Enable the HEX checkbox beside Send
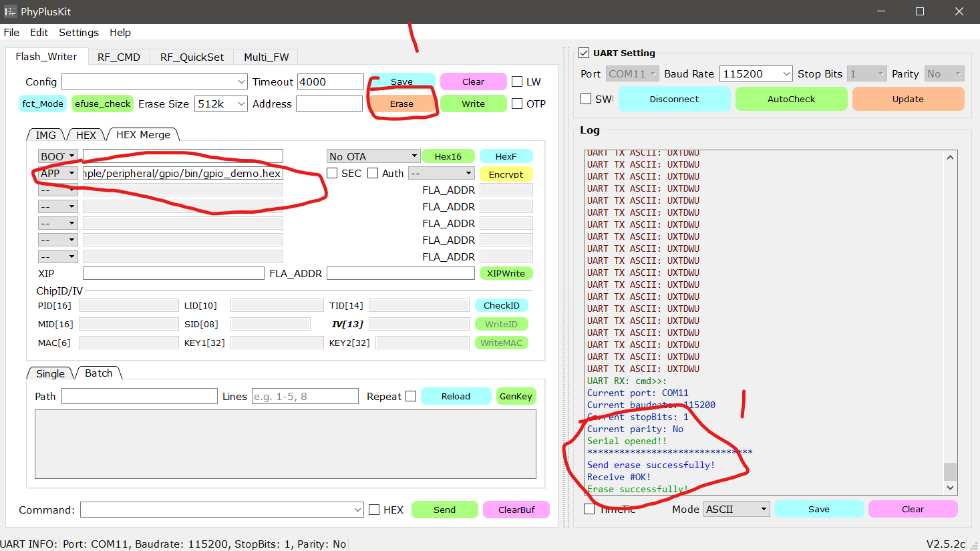 [x=374, y=510]
